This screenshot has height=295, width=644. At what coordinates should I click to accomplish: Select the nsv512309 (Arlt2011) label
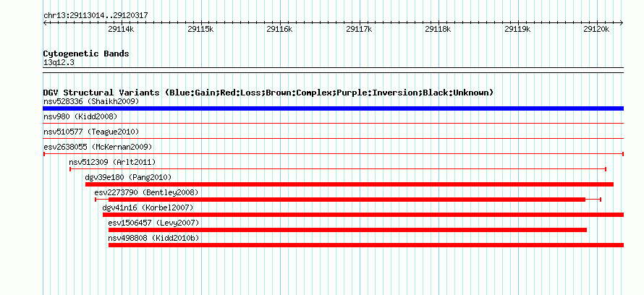tap(113, 162)
